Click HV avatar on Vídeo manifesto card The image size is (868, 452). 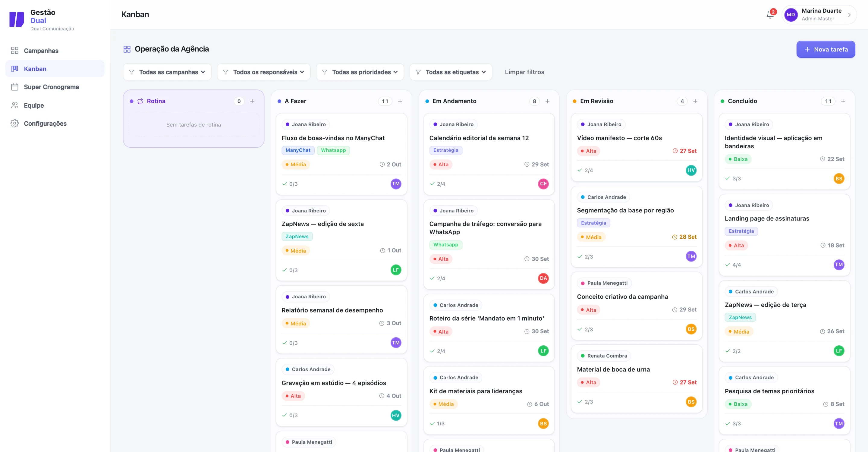point(691,170)
